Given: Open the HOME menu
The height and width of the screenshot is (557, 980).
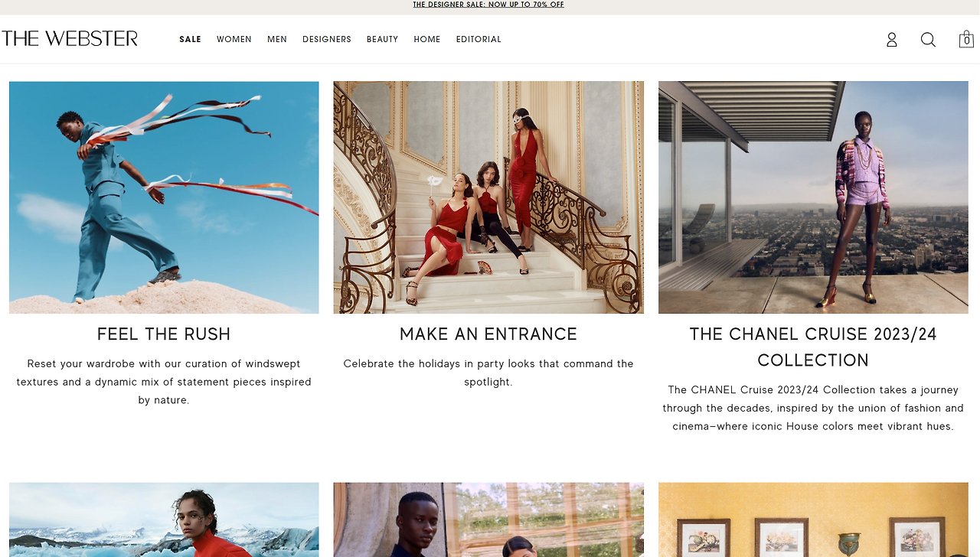Looking at the screenshot, I should [427, 39].
